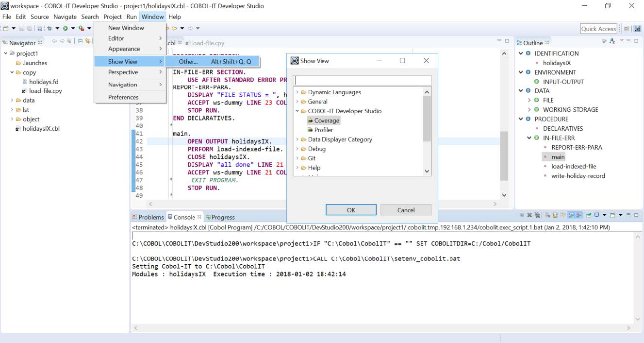Image resolution: width=644 pixels, height=343 pixels.
Task: Expand the Dynamic Languages category
Action: 297,92
